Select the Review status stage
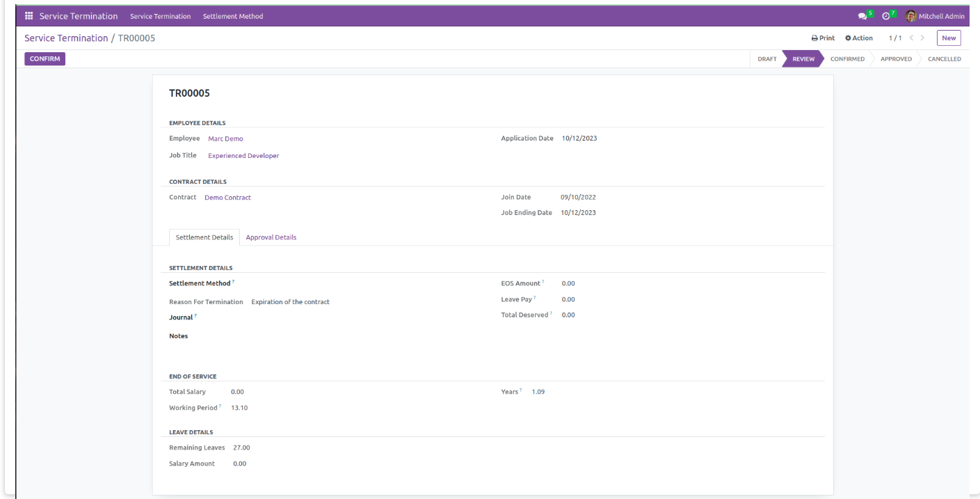Screen dimensions: 980x499 pos(803,59)
